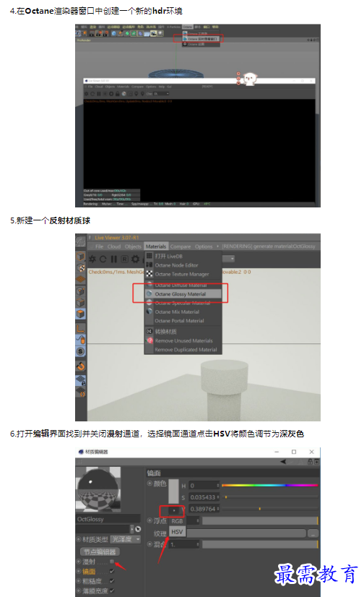Open the Objects menu in lower Live Viewer
Screen dimensions: 364x597
[133, 246]
